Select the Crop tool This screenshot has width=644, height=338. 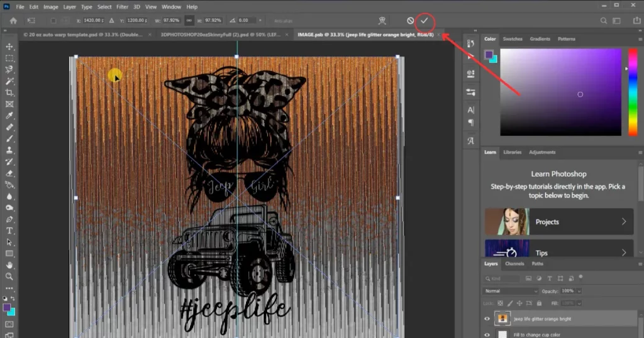pyautogui.click(x=9, y=93)
